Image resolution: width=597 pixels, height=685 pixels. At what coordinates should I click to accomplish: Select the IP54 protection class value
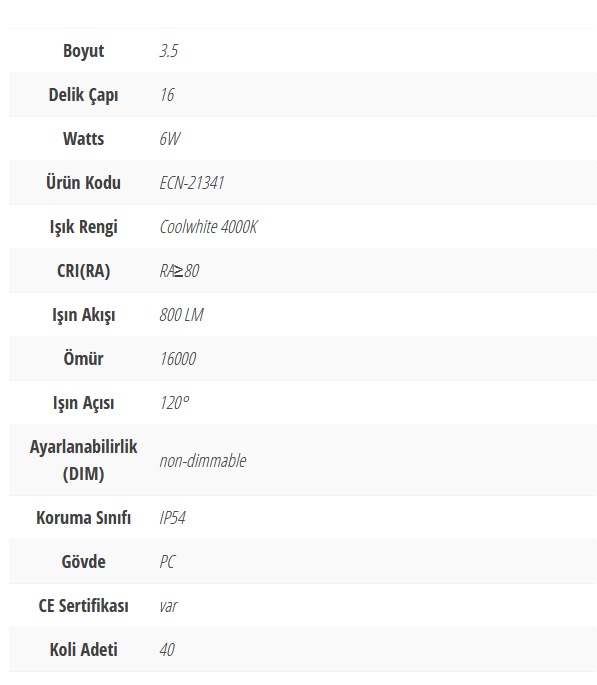pyautogui.click(x=172, y=518)
